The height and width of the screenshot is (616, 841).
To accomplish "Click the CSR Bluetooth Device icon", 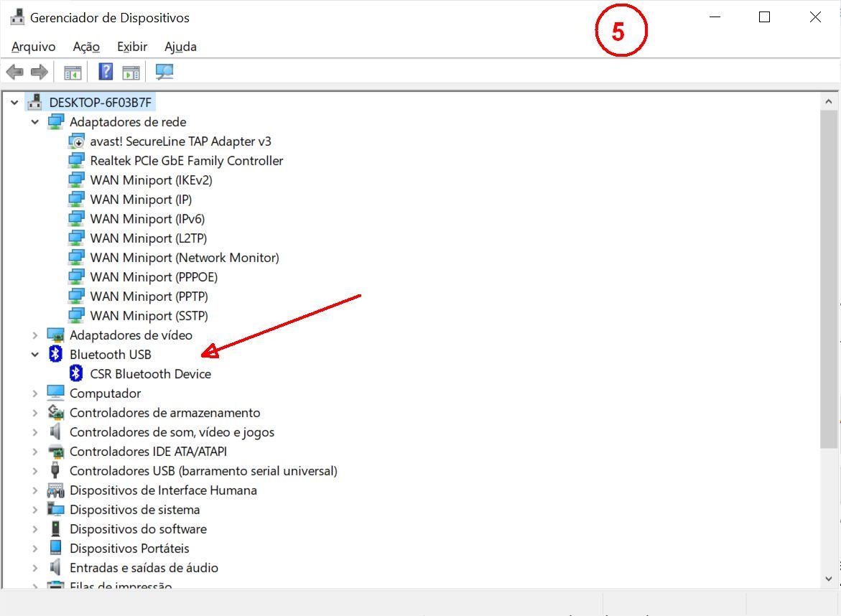I will (76, 373).
